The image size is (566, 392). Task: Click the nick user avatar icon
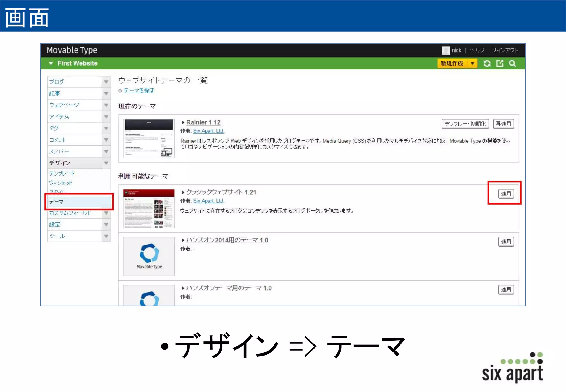(x=446, y=51)
